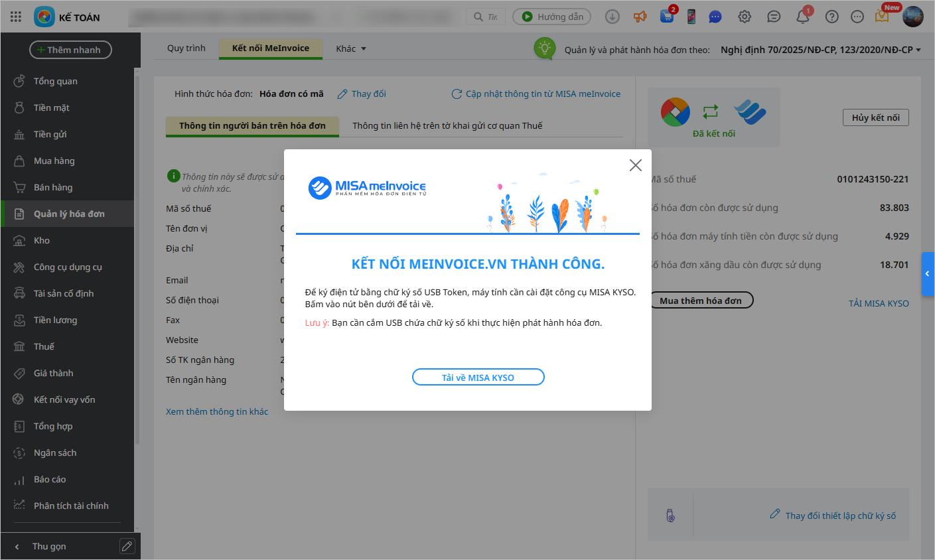Click the USB digital signature icon
The width and height of the screenshot is (935, 560).
click(670, 516)
